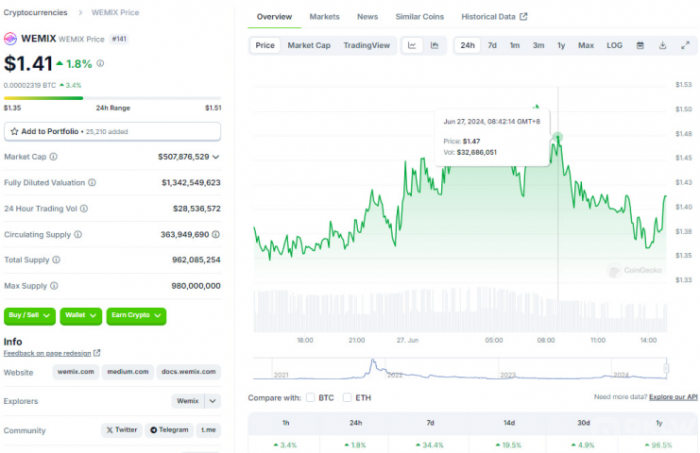Open the Similar Coins tab
The width and height of the screenshot is (700, 453).
point(420,17)
